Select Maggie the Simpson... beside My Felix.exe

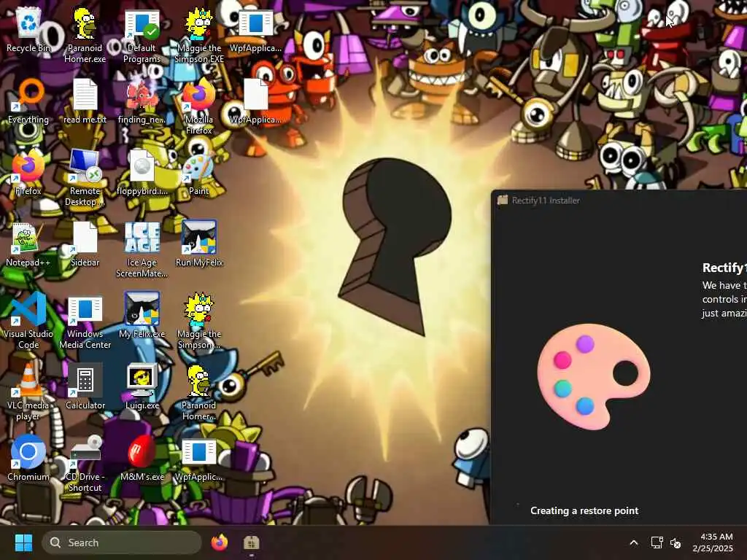click(x=198, y=322)
